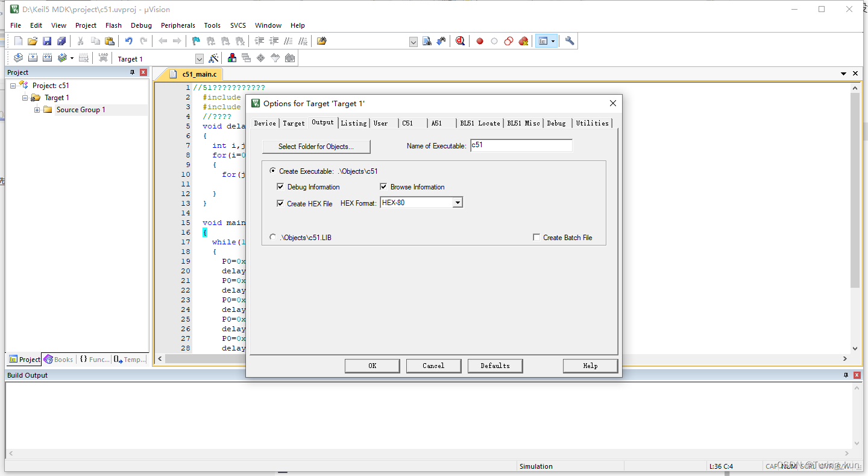
Task: Open the toolbar find text dropdown
Action: point(414,42)
